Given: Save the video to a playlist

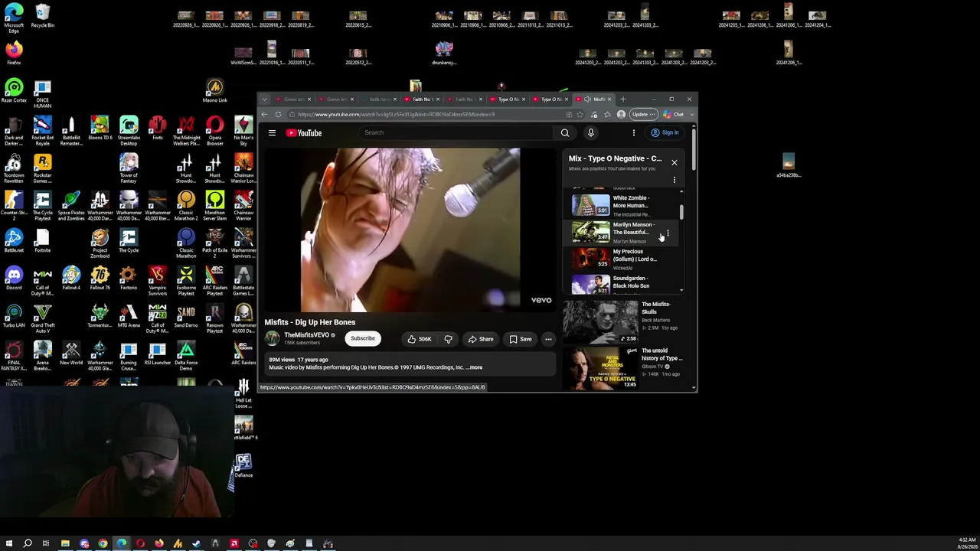Looking at the screenshot, I should point(521,339).
